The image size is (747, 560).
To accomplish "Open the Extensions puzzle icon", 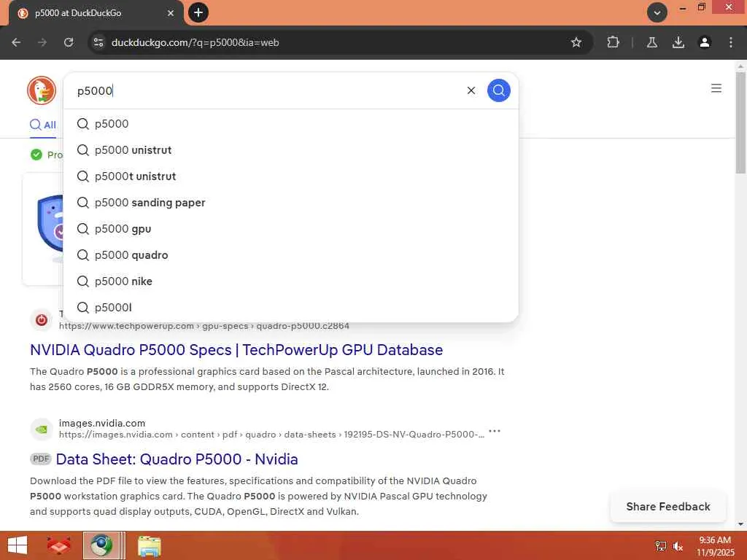I will 613,42.
